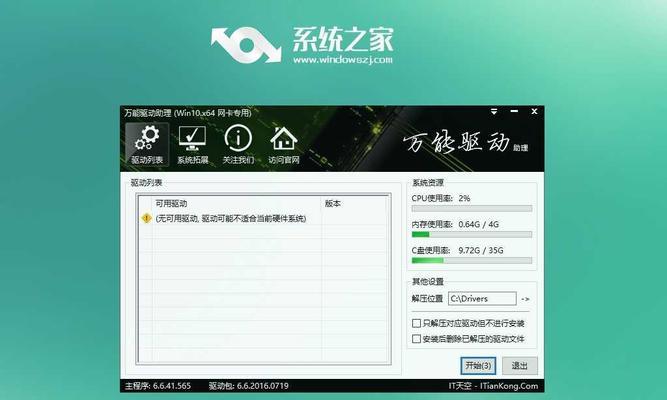This screenshot has height=400, width=667.
Task: Click the 版本 column header
Action: click(355, 203)
